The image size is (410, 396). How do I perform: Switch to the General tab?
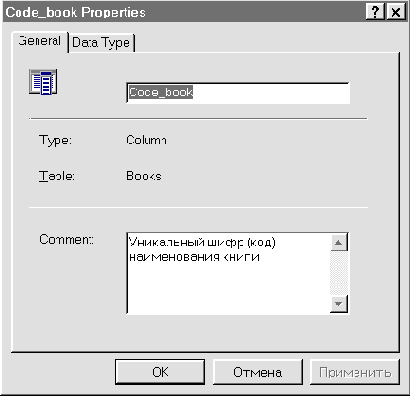pos(40,41)
